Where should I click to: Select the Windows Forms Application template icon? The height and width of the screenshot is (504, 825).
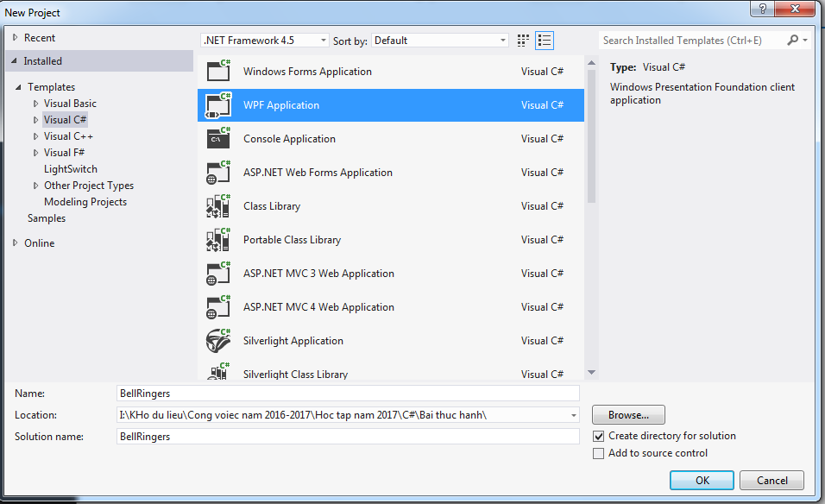218,71
